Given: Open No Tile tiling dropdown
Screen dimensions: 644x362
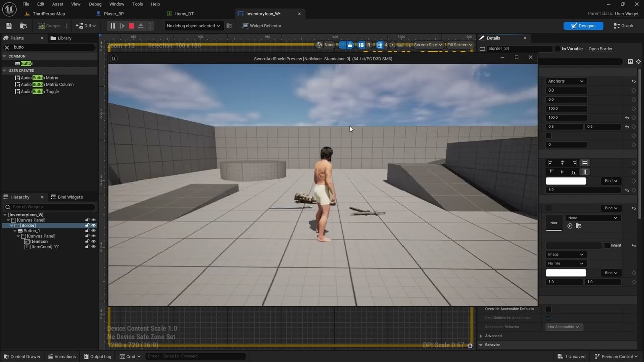Looking at the screenshot, I should (x=566, y=264).
